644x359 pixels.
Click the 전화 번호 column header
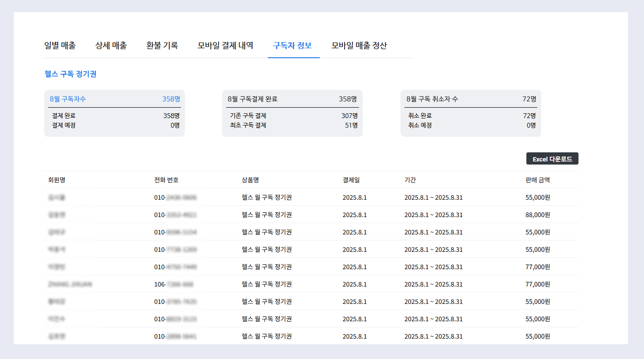tap(166, 180)
